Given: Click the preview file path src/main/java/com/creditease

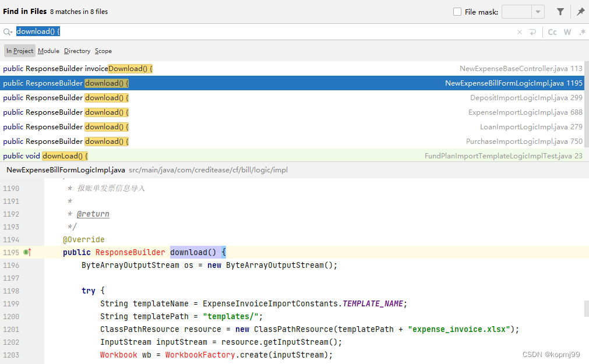Looking at the screenshot, I should click(208, 170).
